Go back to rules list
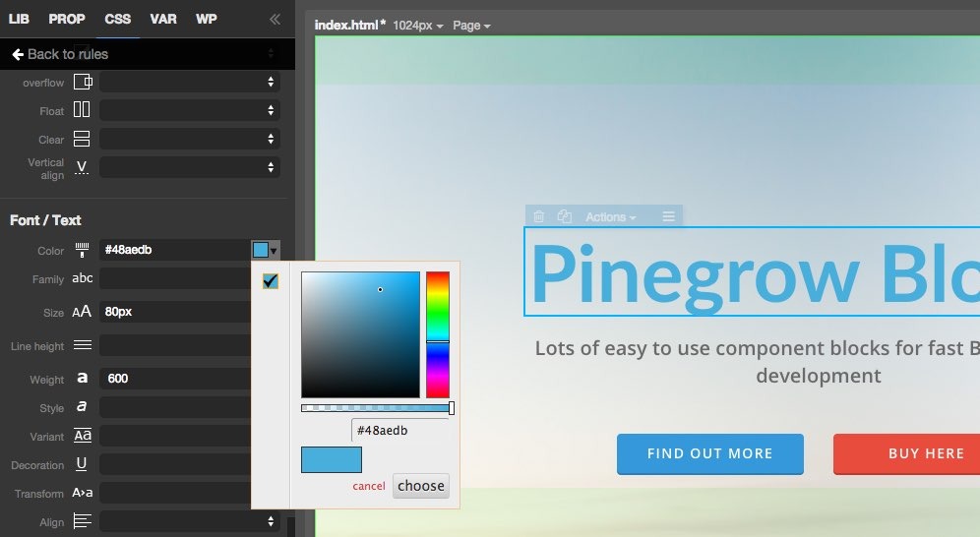This screenshot has width=980, height=537. 60,54
